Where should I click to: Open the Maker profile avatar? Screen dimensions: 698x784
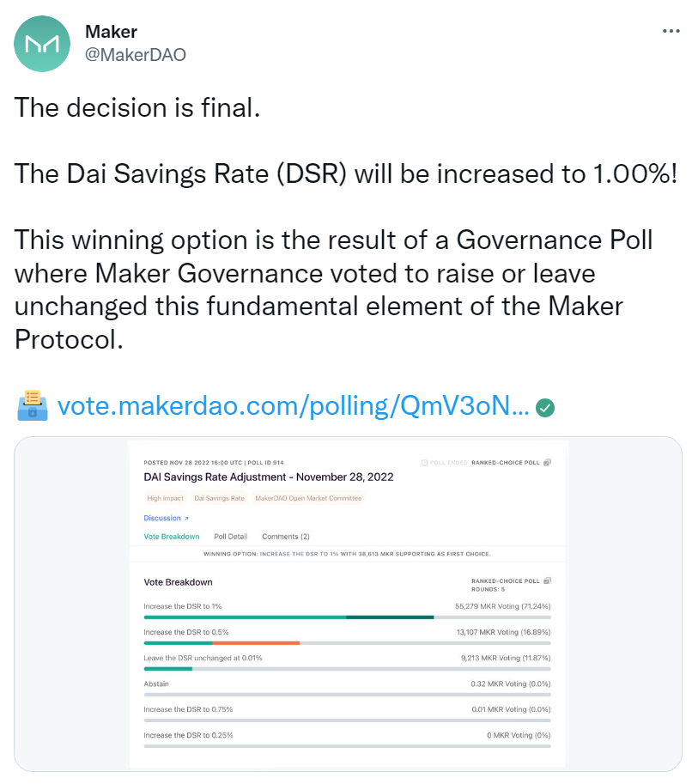click(x=42, y=44)
